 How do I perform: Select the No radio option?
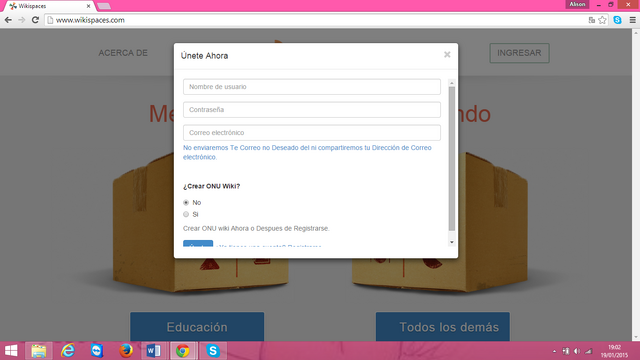pyautogui.click(x=186, y=202)
